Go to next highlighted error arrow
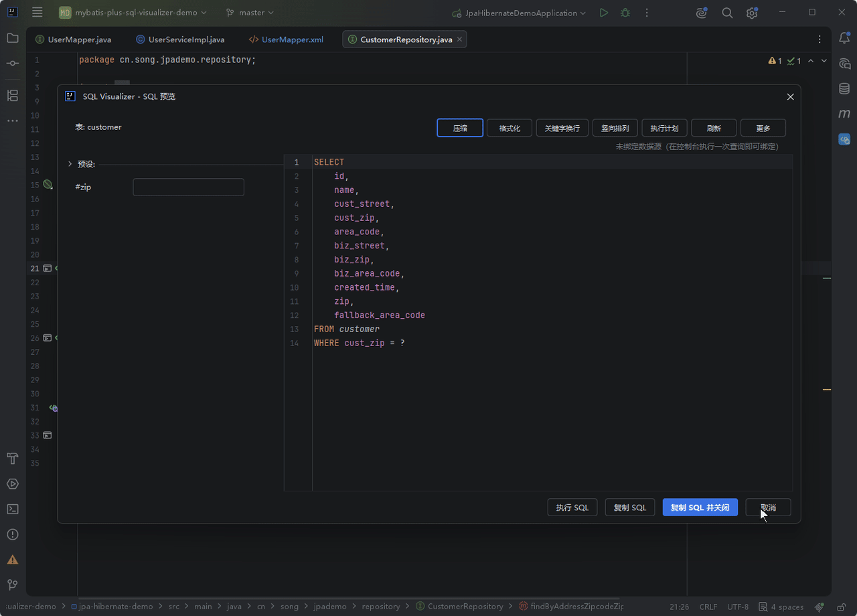 coord(824,61)
